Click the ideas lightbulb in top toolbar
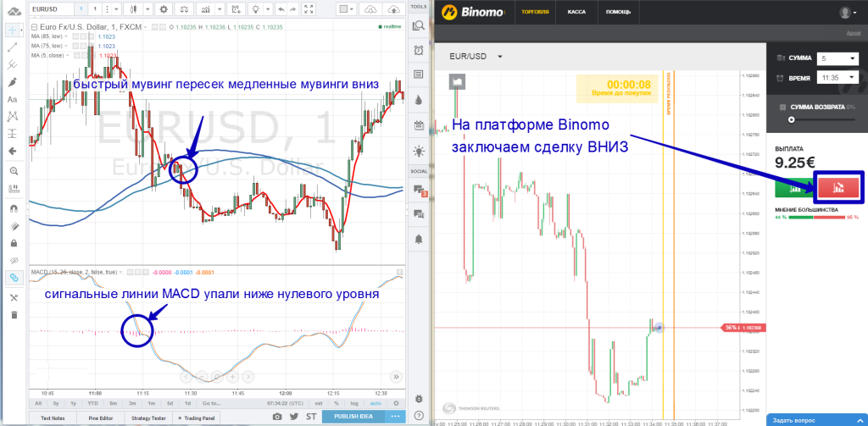The height and width of the screenshot is (426, 868). tap(256, 8)
